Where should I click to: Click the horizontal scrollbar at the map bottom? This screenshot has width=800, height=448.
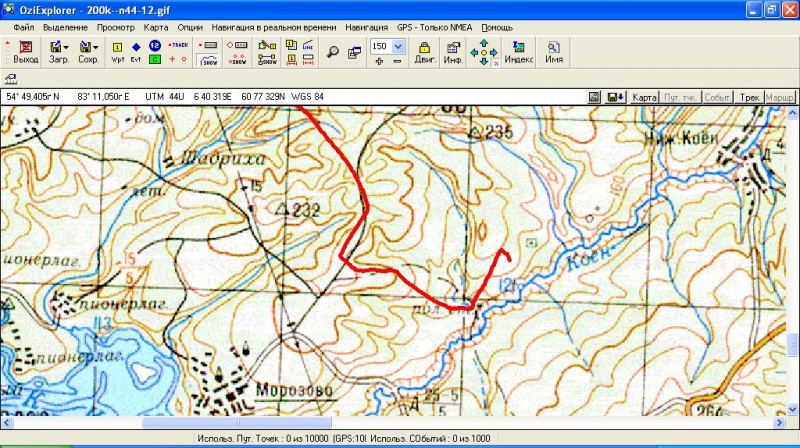[400, 423]
